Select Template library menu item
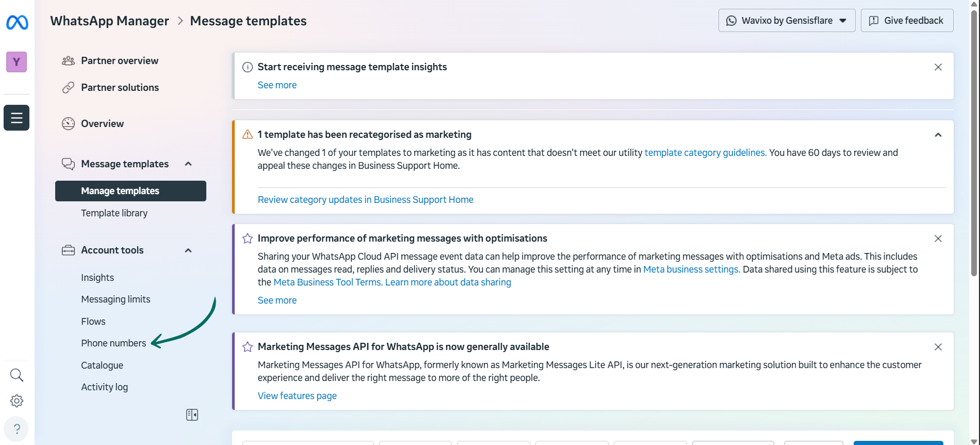The image size is (980, 445). pos(114,213)
